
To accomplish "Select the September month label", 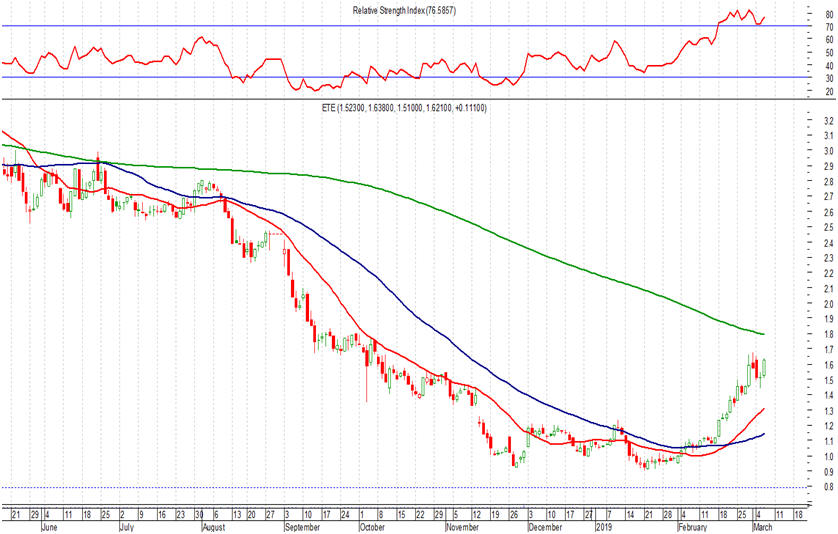I will (302, 527).
